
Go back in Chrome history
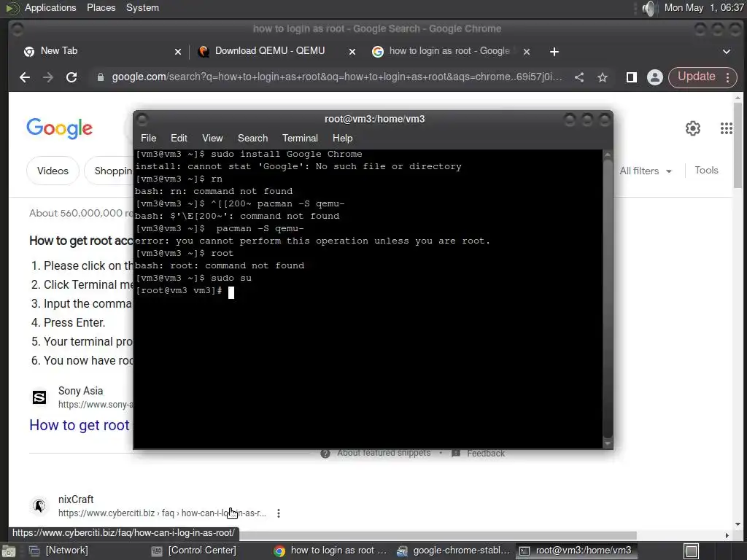[25, 77]
